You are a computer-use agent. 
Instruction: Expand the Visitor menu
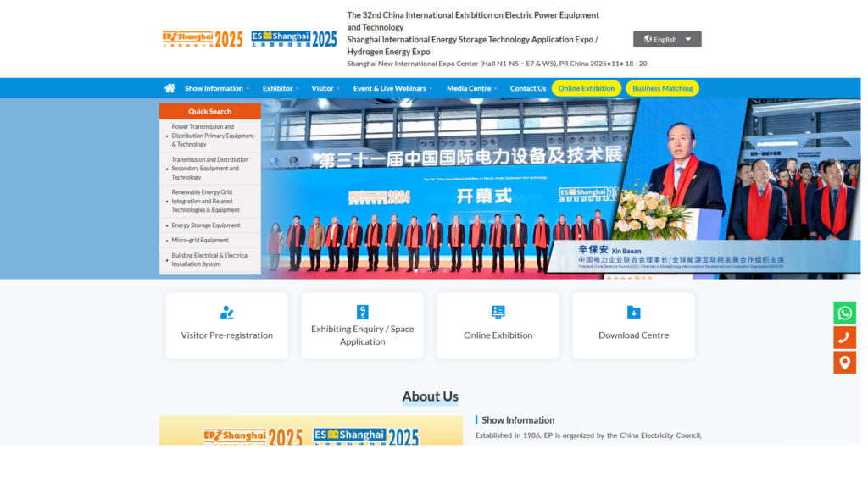(x=325, y=88)
